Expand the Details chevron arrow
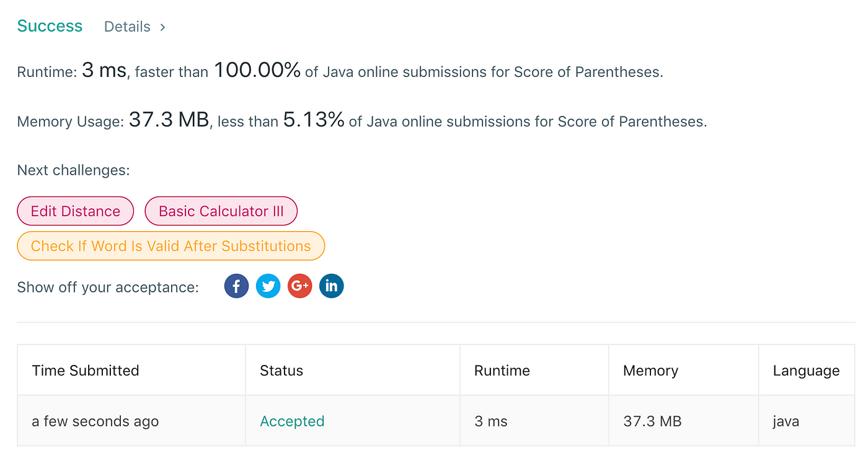The image size is (868, 461). [x=162, y=27]
